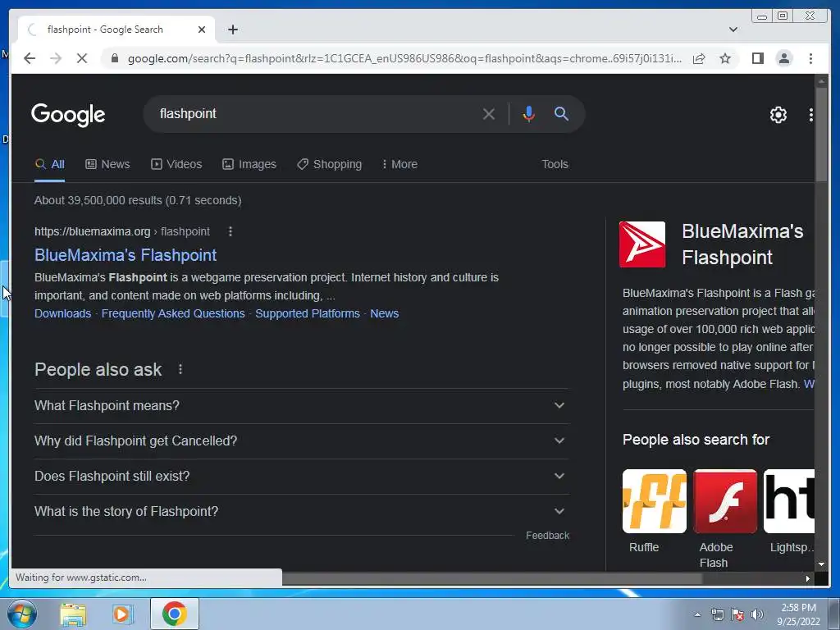This screenshot has width=840, height=630.
Task: Start voice search with the microphone icon
Action: click(x=529, y=114)
